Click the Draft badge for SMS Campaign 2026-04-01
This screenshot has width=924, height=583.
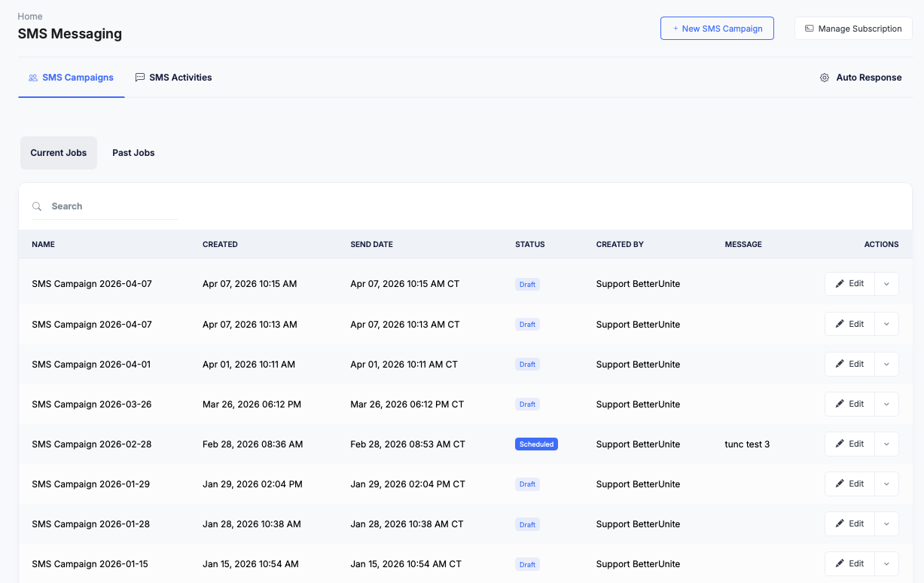pyautogui.click(x=527, y=365)
